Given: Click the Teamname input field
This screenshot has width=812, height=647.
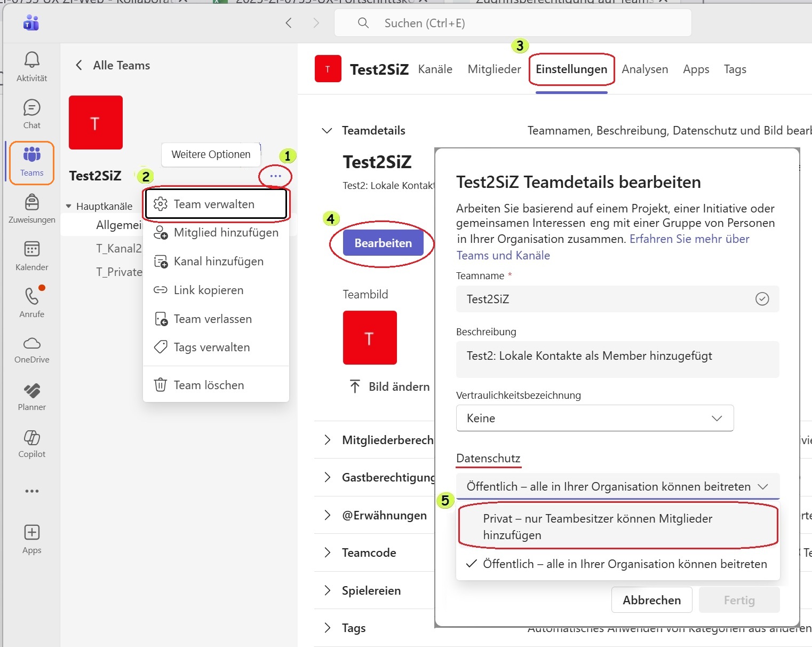Looking at the screenshot, I should [608, 299].
